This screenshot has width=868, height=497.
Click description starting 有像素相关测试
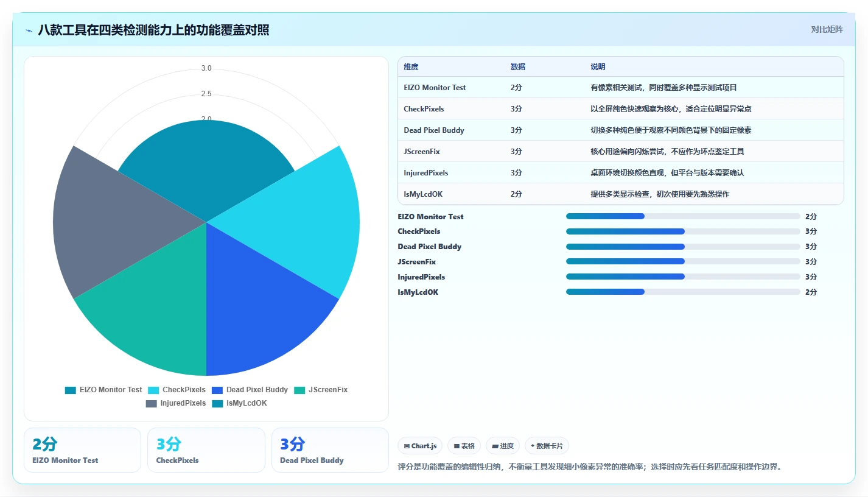pos(663,88)
